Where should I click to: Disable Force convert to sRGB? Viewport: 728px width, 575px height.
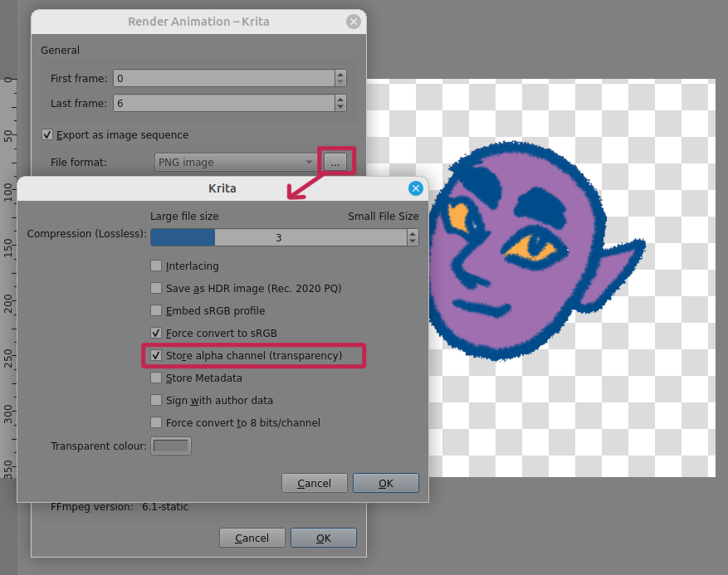tap(155, 333)
